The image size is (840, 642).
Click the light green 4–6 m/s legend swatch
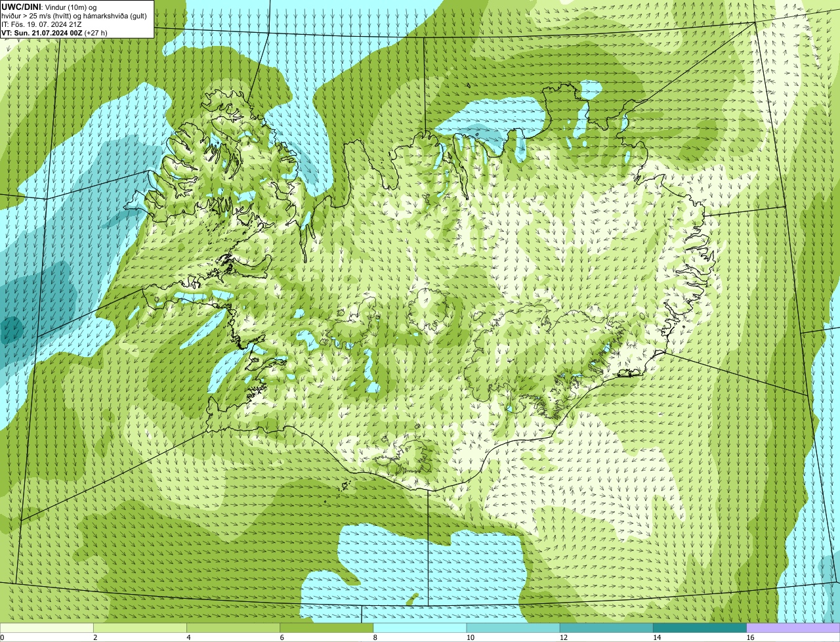coord(233,628)
